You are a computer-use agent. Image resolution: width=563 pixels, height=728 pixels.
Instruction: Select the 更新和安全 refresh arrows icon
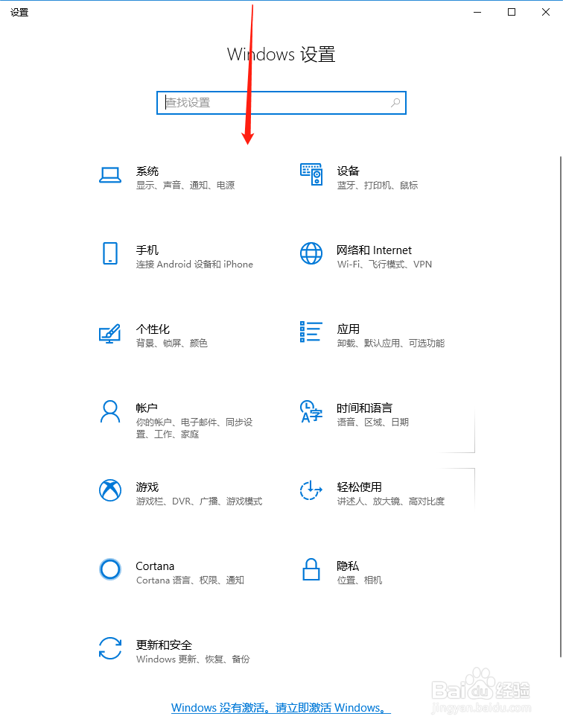(110, 648)
